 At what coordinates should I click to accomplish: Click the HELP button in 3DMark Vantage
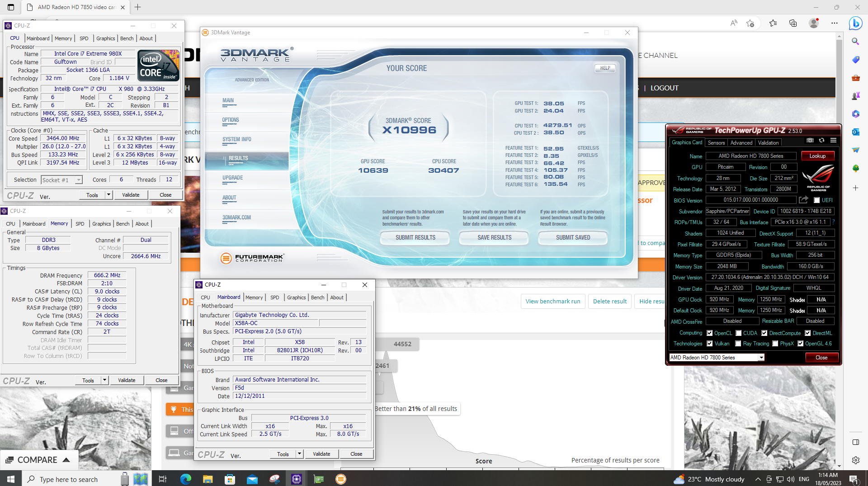coord(605,68)
